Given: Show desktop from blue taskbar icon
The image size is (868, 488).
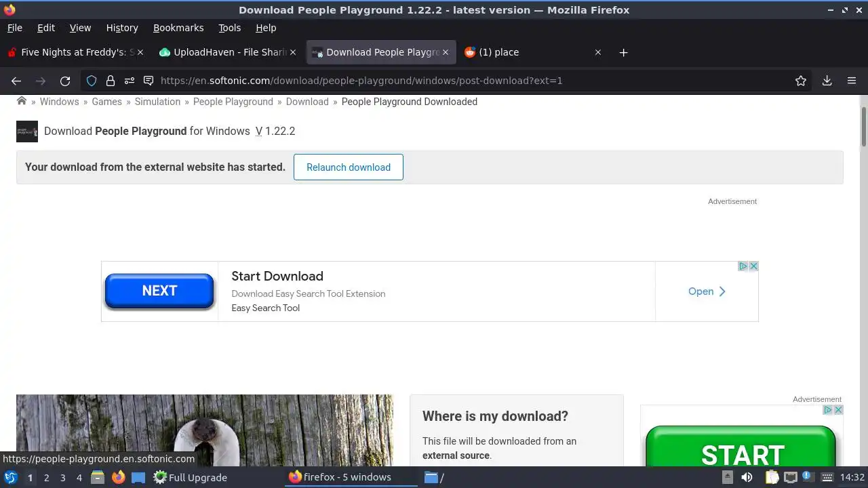Looking at the screenshot, I should 138,477.
